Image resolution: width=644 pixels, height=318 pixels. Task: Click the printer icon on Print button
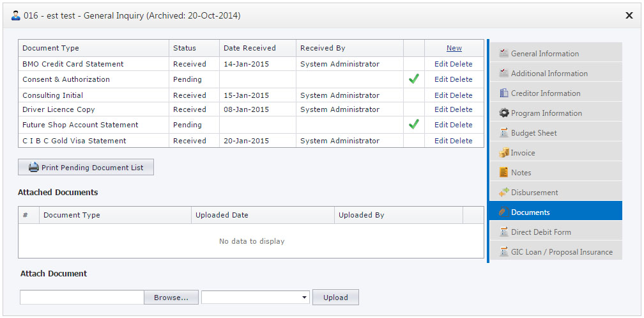[x=34, y=168]
